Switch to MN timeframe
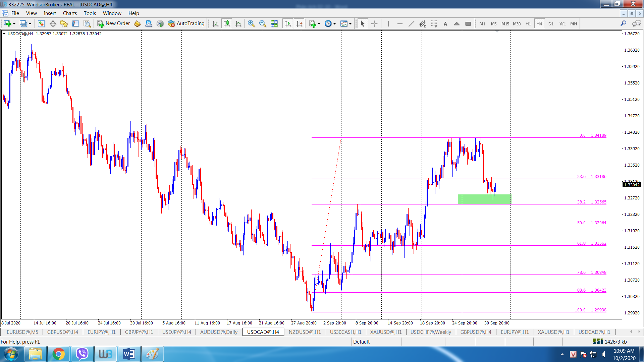Viewport: 644px width, 362px height. (x=574, y=23)
